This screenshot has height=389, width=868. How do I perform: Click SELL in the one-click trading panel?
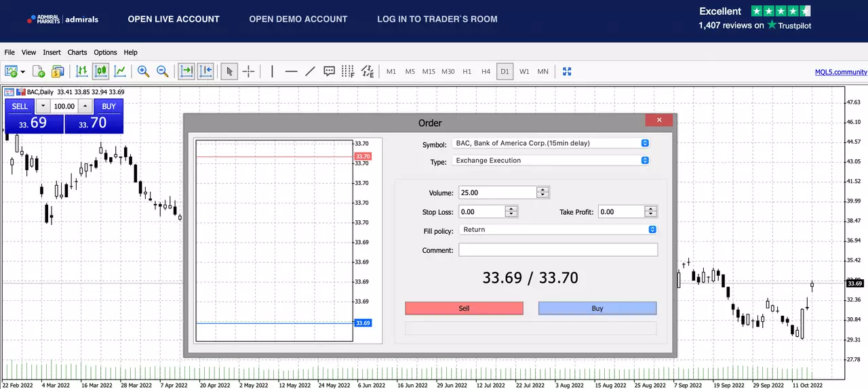pos(20,106)
